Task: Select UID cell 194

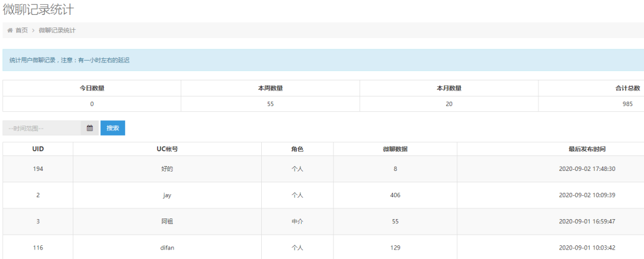Action: 38,169
